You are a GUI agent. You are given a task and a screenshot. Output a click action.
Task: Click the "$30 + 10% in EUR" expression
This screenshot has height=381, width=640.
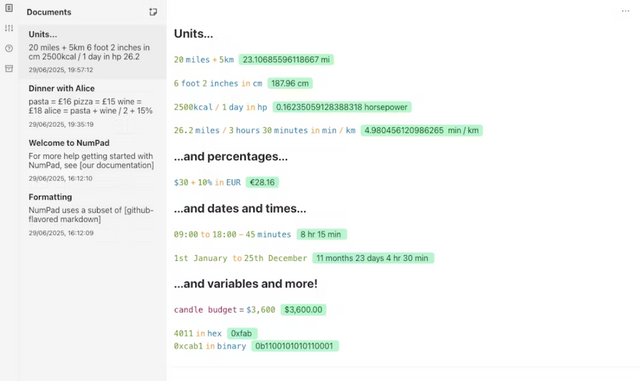coord(207,182)
